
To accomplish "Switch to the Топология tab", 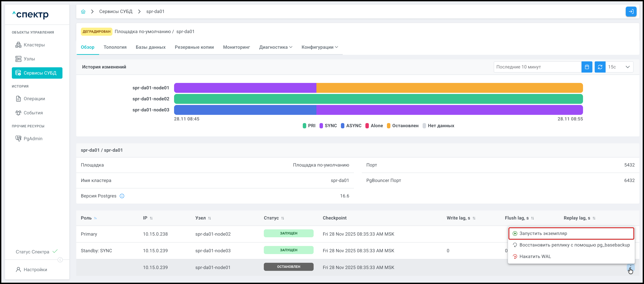I will (115, 47).
